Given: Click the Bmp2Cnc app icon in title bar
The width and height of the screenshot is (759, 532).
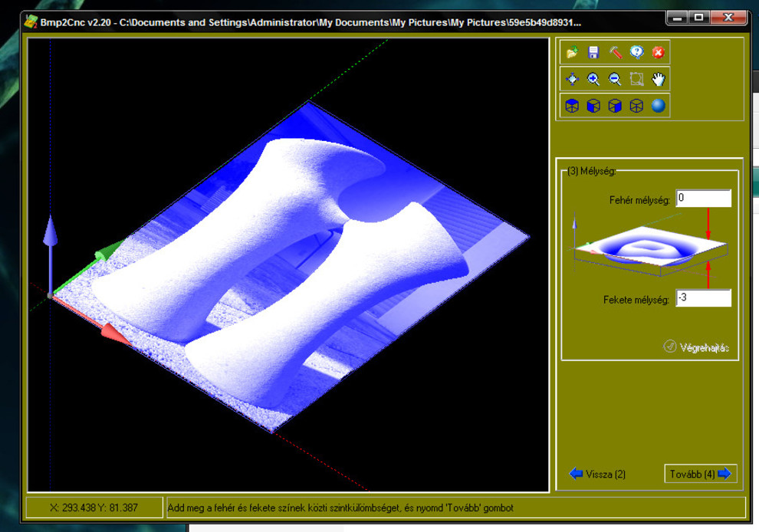Looking at the screenshot, I should (x=31, y=21).
